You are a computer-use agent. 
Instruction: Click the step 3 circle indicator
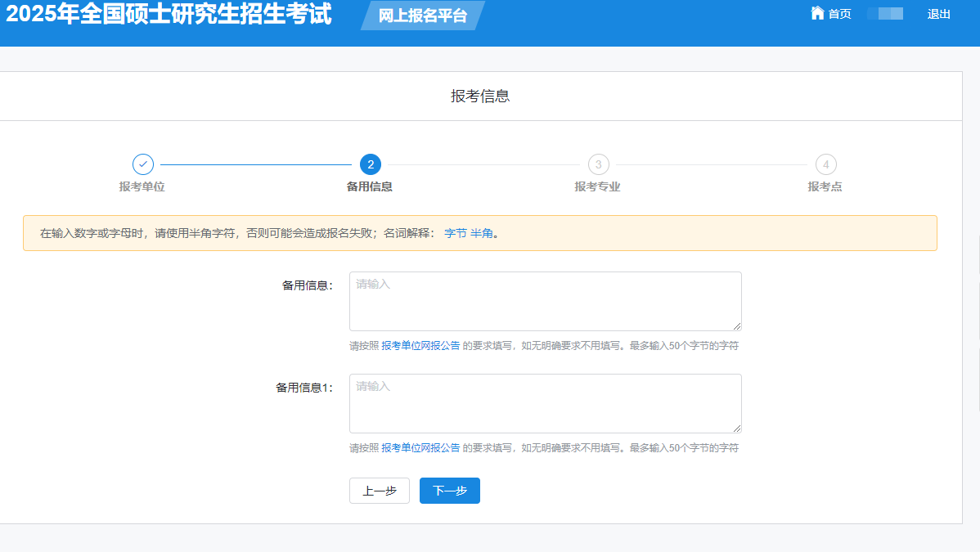pyautogui.click(x=598, y=164)
